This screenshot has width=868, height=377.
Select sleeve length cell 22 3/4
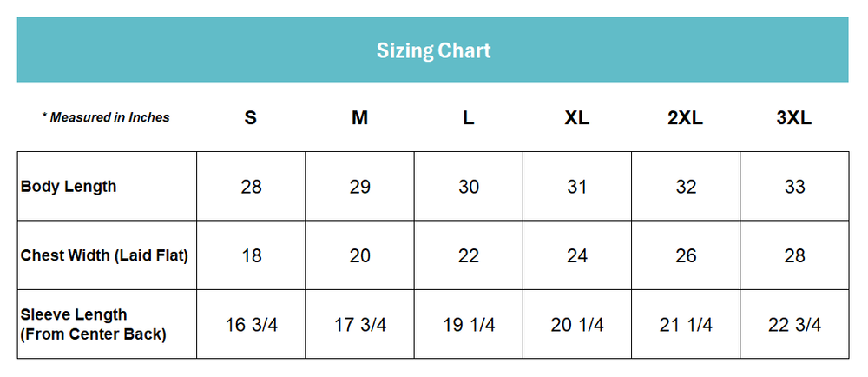[794, 324]
